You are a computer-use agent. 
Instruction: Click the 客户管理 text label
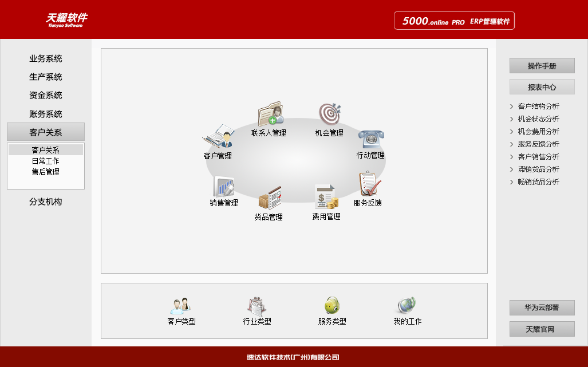pos(218,156)
